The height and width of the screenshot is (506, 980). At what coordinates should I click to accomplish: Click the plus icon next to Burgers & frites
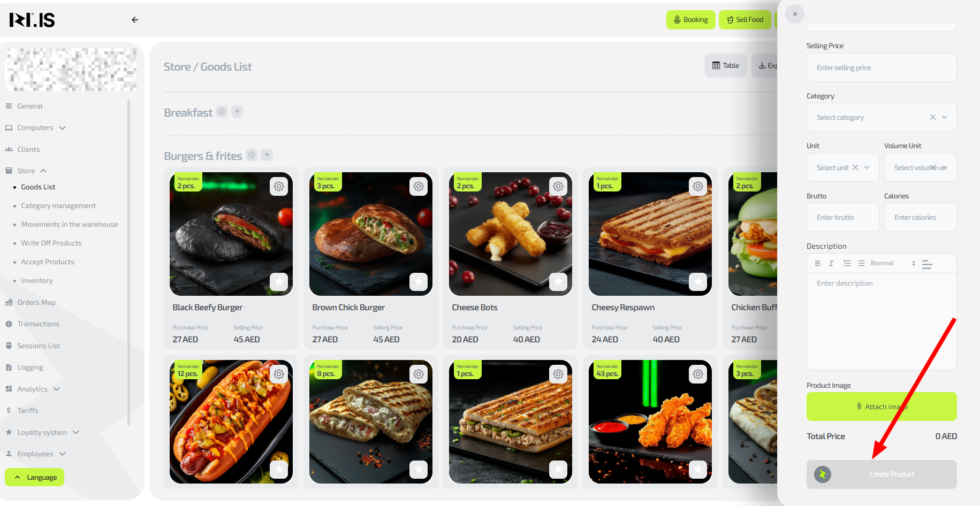(x=267, y=155)
